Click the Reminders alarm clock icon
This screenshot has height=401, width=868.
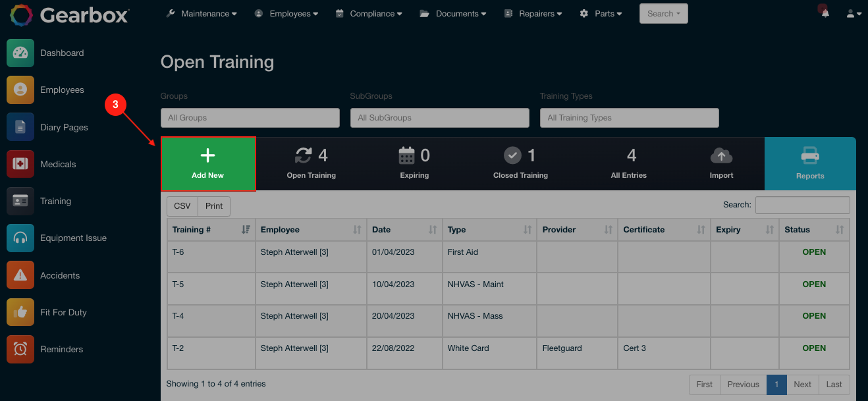20,349
